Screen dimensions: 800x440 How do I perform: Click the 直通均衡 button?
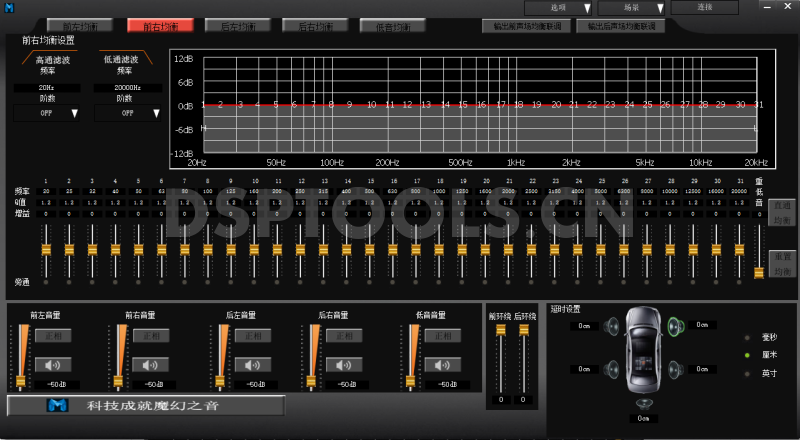[783, 212]
